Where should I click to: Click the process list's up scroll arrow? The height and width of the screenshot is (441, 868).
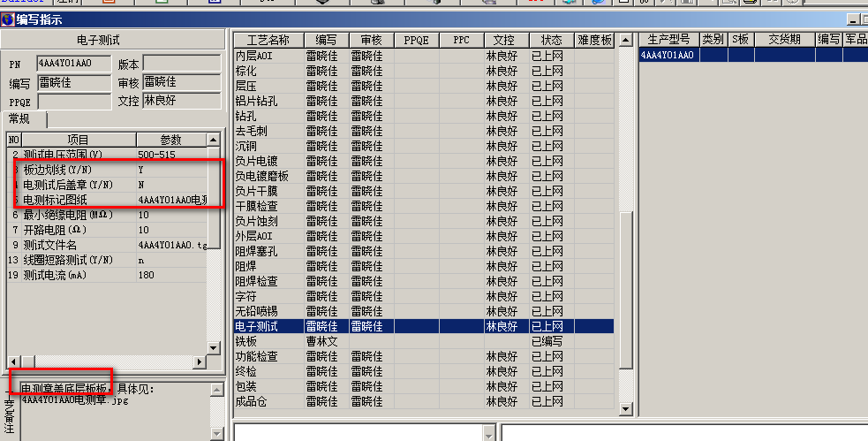625,40
